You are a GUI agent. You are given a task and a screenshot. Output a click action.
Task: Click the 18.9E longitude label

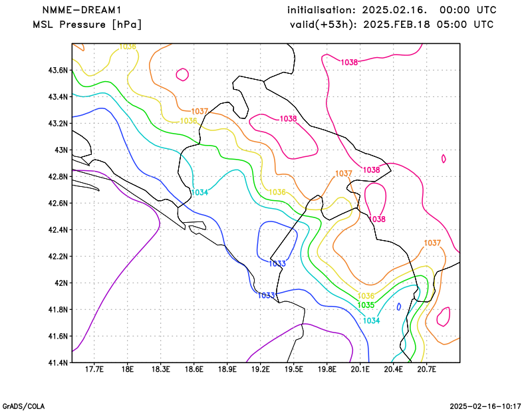(x=227, y=369)
